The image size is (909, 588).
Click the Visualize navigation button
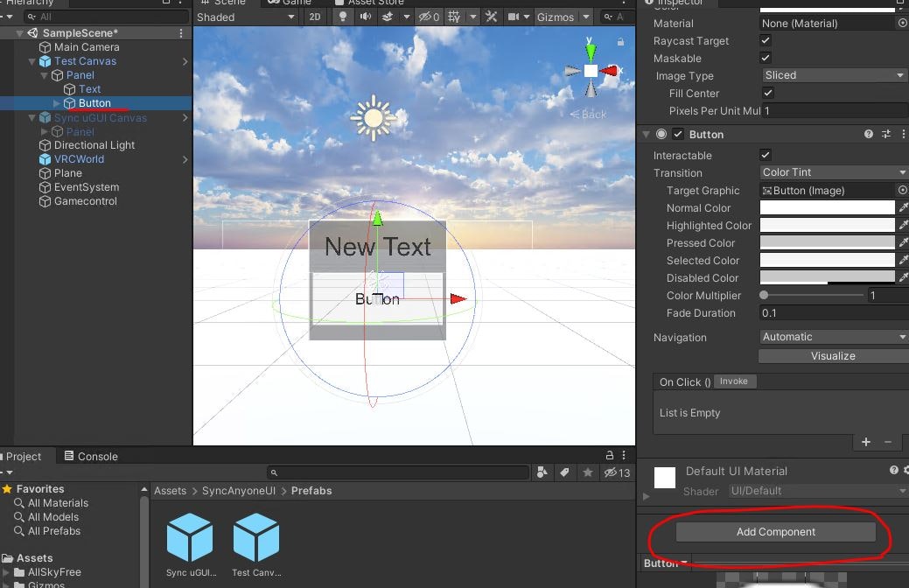point(833,356)
